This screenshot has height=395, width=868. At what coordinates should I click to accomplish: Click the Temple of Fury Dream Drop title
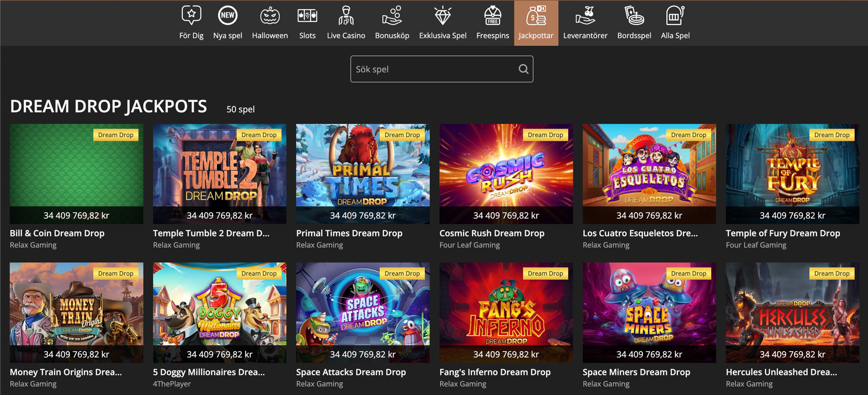click(783, 233)
